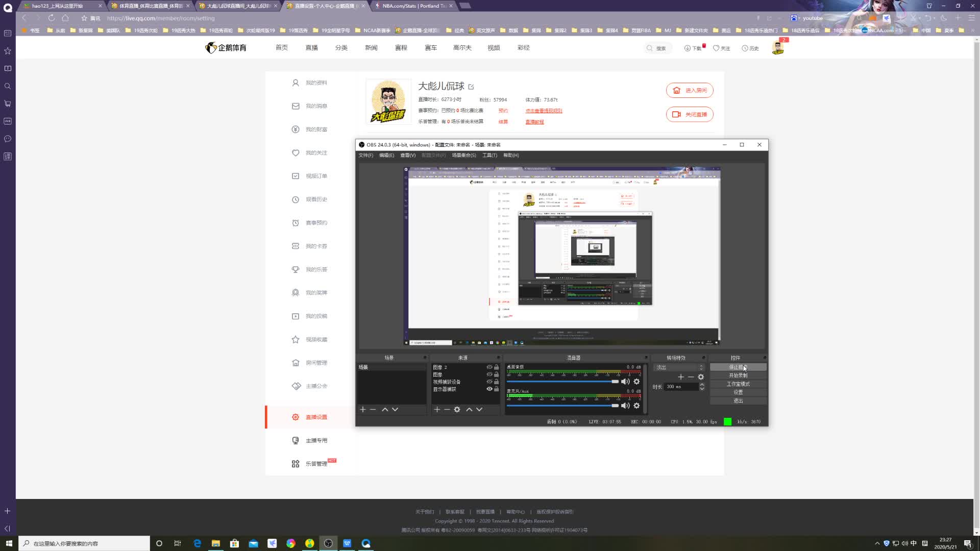Open OBS from Windows taskbar
Screen dimensions: 980x551
[x=328, y=543]
